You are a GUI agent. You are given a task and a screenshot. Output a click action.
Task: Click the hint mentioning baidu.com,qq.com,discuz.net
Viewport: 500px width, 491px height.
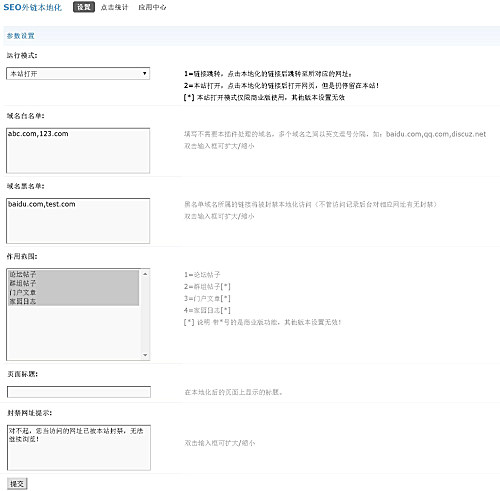pyautogui.click(x=335, y=134)
